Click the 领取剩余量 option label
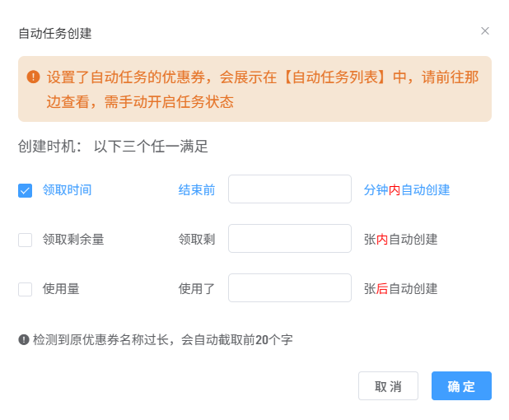 click(73, 240)
